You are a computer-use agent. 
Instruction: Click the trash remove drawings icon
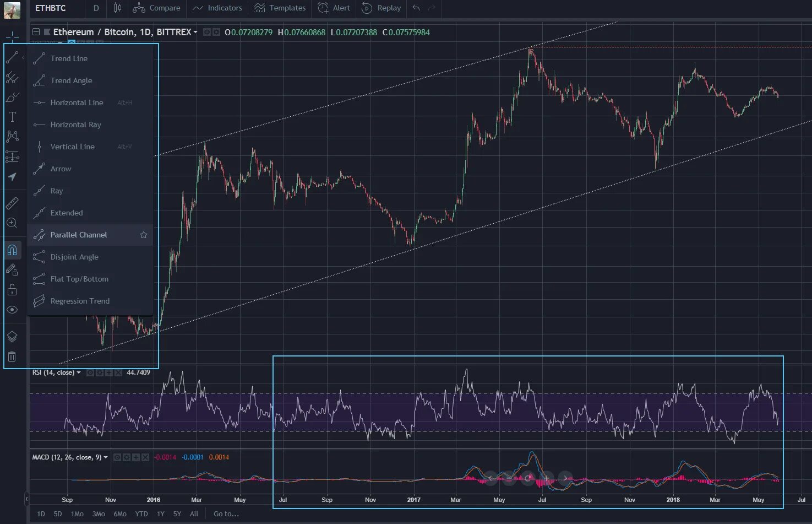click(x=12, y=356)
